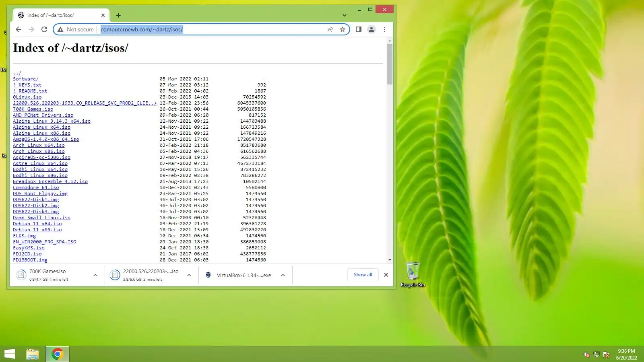This screenshot has width=644, height=362.
Task: Reload the current page
Action: (x=44, y=29)
